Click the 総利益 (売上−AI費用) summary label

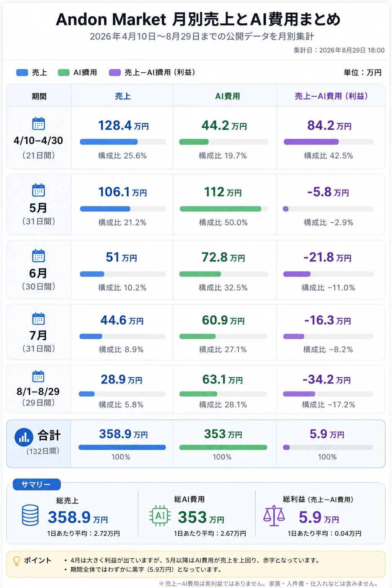point(318,499)
